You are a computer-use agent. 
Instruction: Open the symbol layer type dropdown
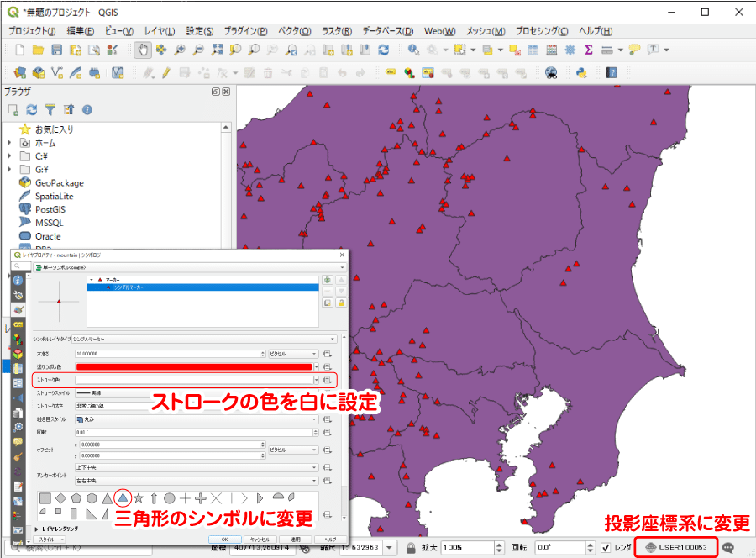tap(204, 339)
